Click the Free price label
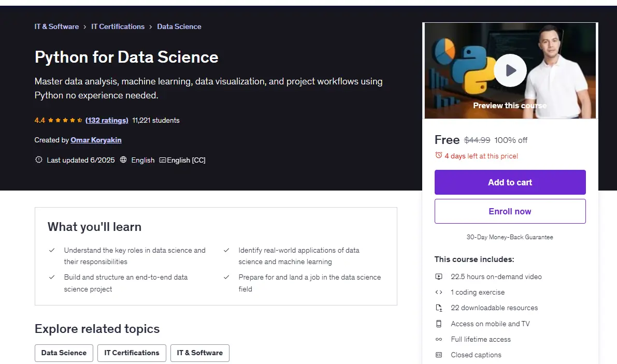This screenshot has width=617, height=364. [x=447, y=140]
